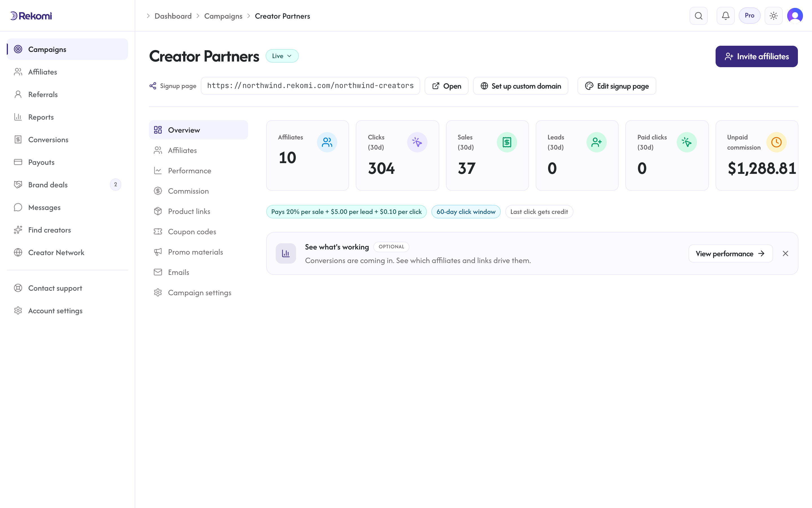Open Campaigns in the main sidebar

click(x=67, y=49)
